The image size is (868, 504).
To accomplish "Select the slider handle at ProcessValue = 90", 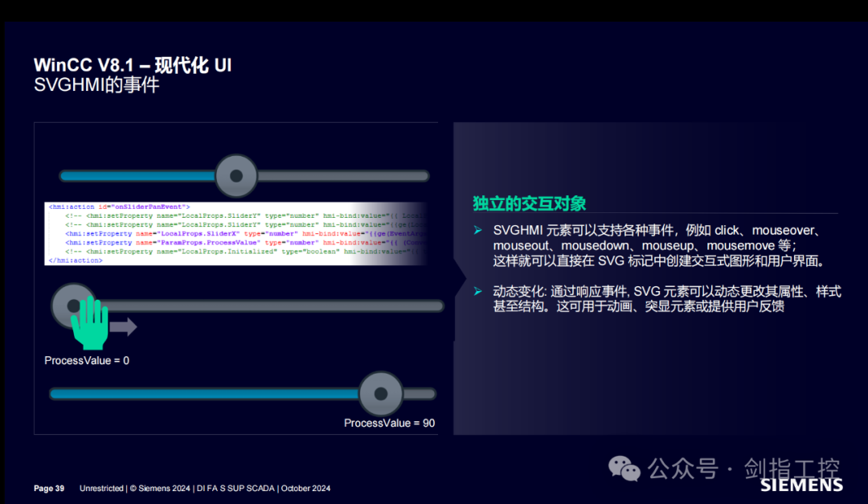I will coord(381,393).
